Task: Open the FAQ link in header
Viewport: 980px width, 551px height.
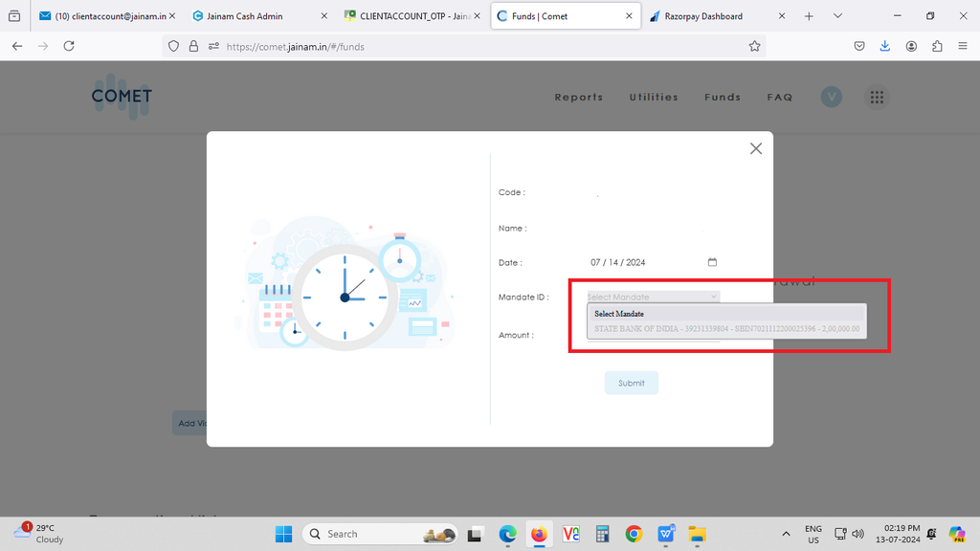Action: (x=779, y=97)
